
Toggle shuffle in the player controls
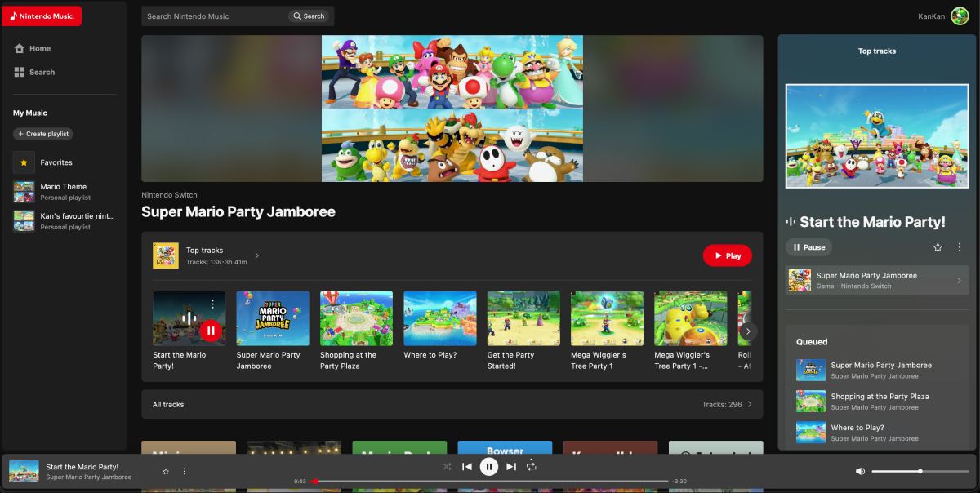click(x=447, y=467)
